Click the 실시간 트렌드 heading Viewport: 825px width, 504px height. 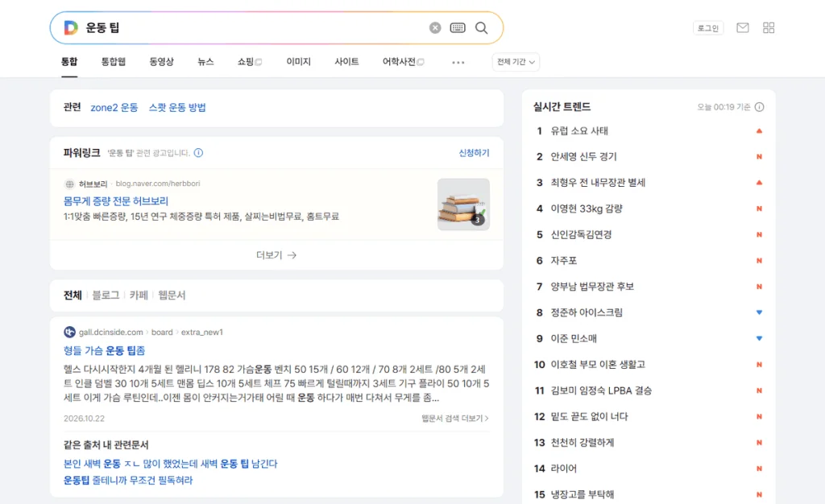(x=562, y=107)
